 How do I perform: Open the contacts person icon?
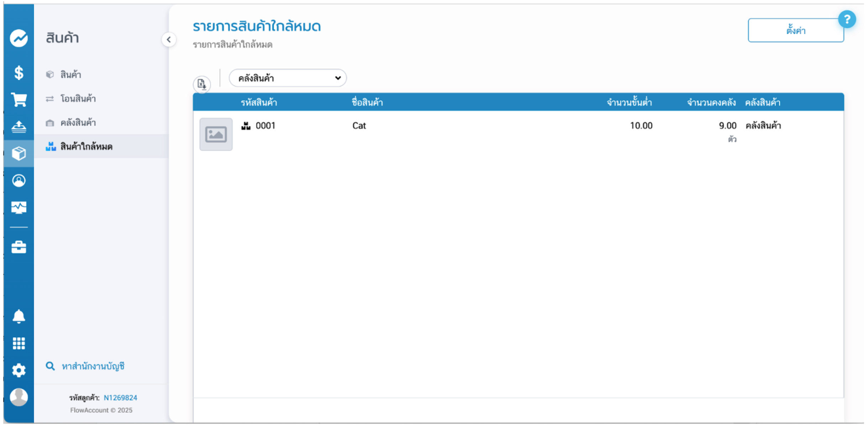[19, 181]
